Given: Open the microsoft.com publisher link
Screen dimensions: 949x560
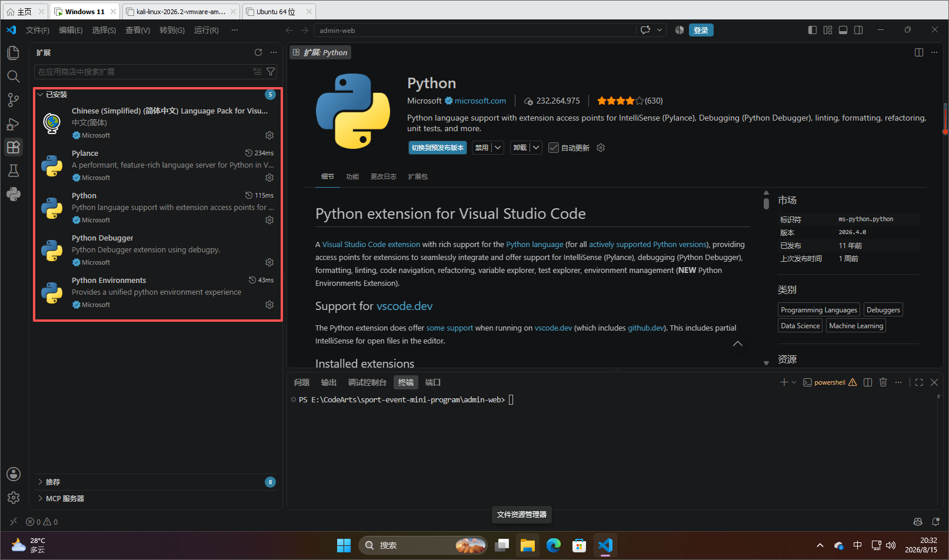Looking at the screenshot, I should point(480,101).
